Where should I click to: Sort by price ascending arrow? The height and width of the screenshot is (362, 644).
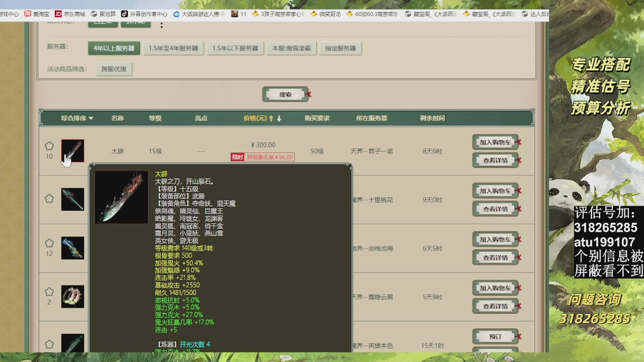pos(271,118)
